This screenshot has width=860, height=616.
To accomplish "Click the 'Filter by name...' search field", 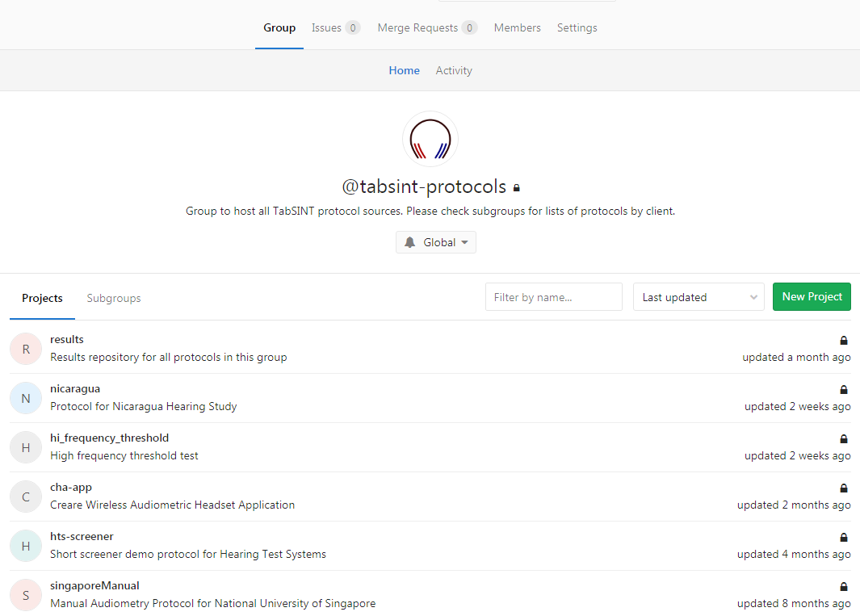I will [553, 297].
